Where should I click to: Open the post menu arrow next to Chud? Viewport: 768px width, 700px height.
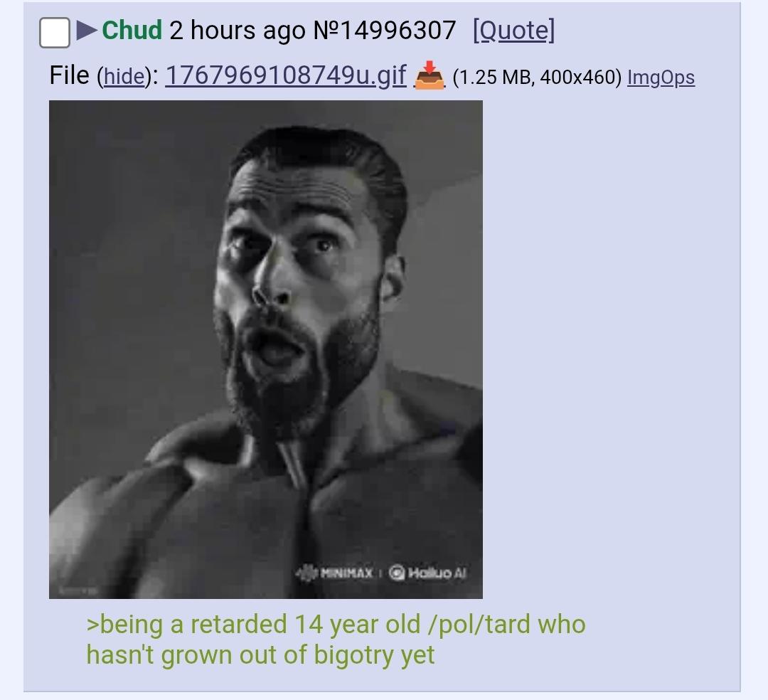(x=87, y=31)
